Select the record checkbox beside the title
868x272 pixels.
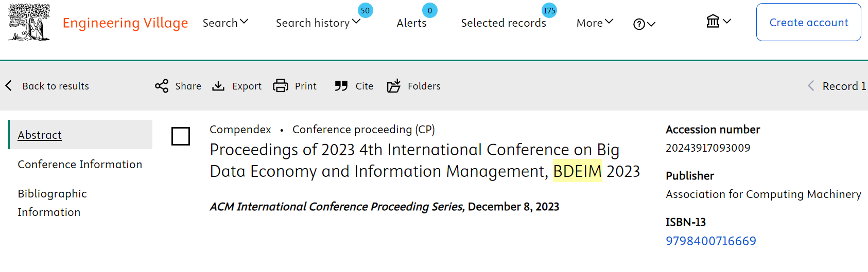(x=181, y=136)
